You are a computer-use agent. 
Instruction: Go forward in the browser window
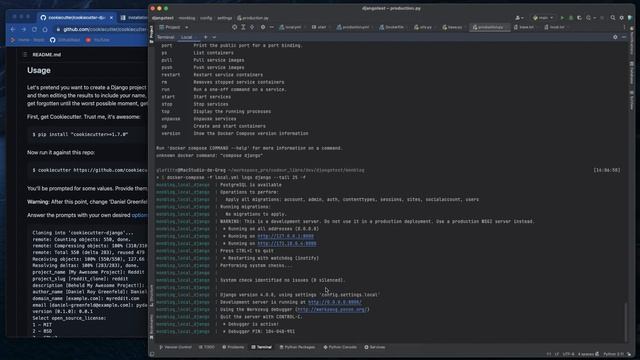tap(23, 29)
